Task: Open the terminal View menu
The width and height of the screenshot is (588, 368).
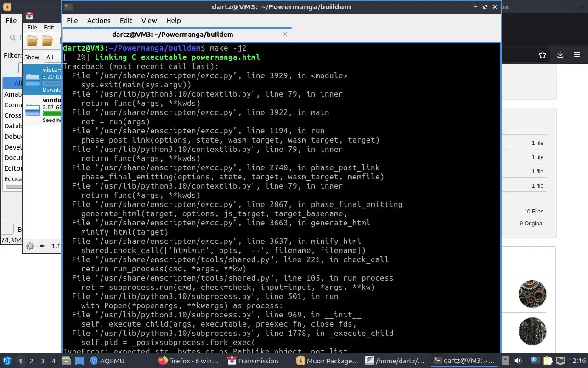Action: [x=149, y=21]
